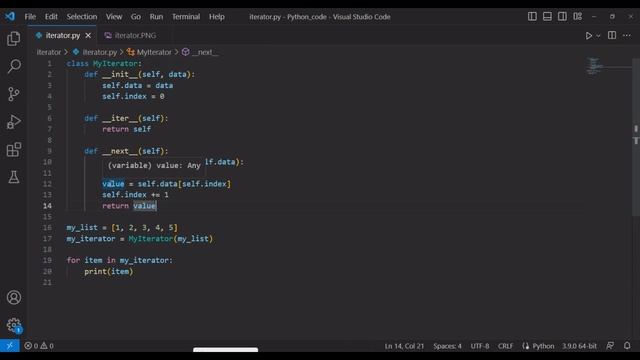The image size is (640, 360).
Task: Close the iterator.py tab
Action: pyautogui.click(x=88, y=36)
